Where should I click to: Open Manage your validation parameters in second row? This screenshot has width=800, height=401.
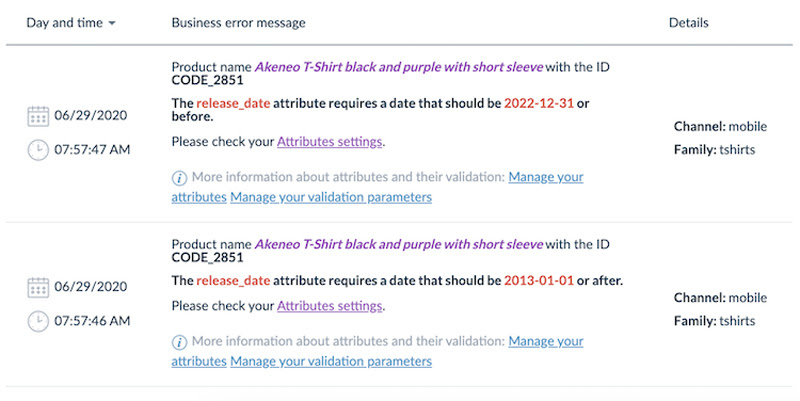331,361
